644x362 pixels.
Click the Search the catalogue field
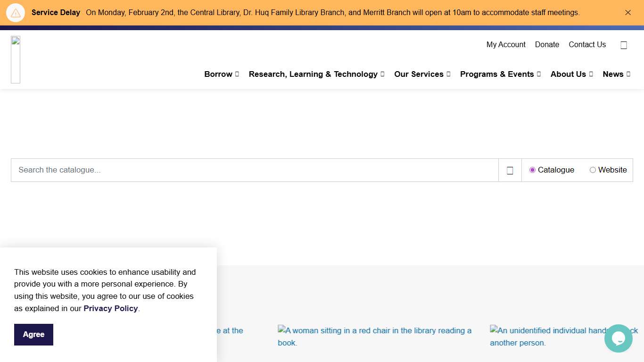click(x=255, y=170)
